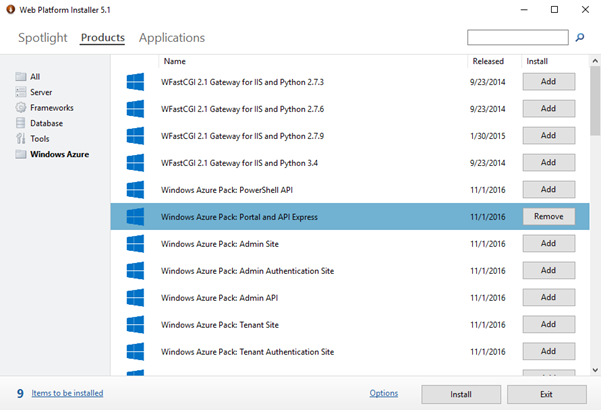Select the All category
This screenshot has height=410, width=601.
click(35, 77)
